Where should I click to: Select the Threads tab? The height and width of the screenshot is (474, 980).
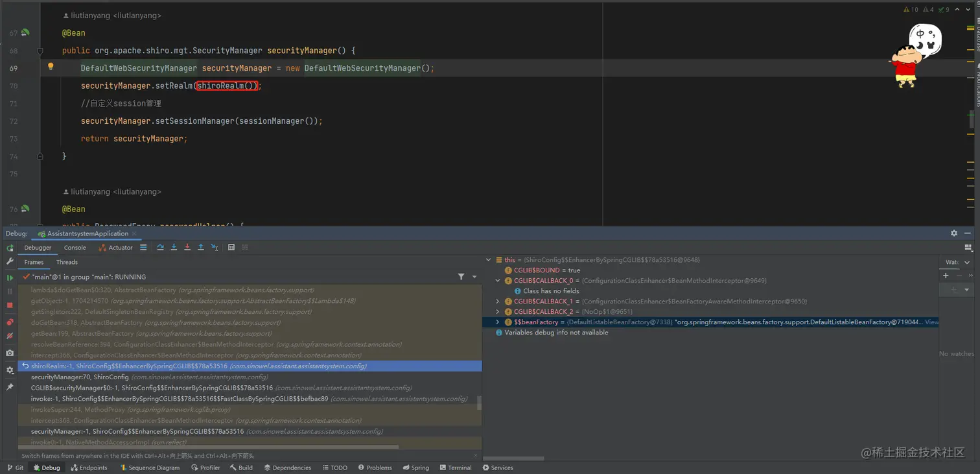pyautogui.click(x=67, y=262)
